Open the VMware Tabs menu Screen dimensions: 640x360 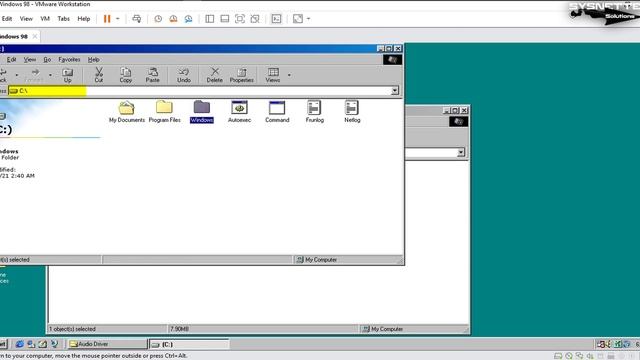63,19
